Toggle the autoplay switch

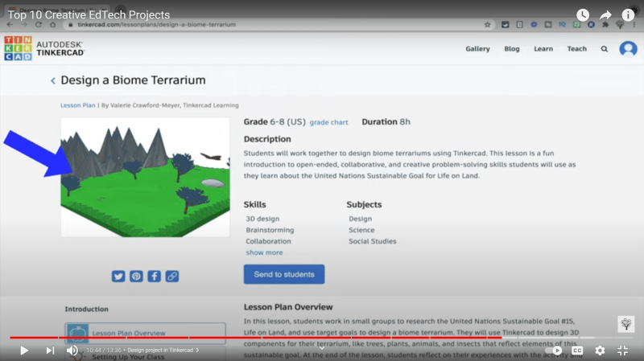[554, 351]
